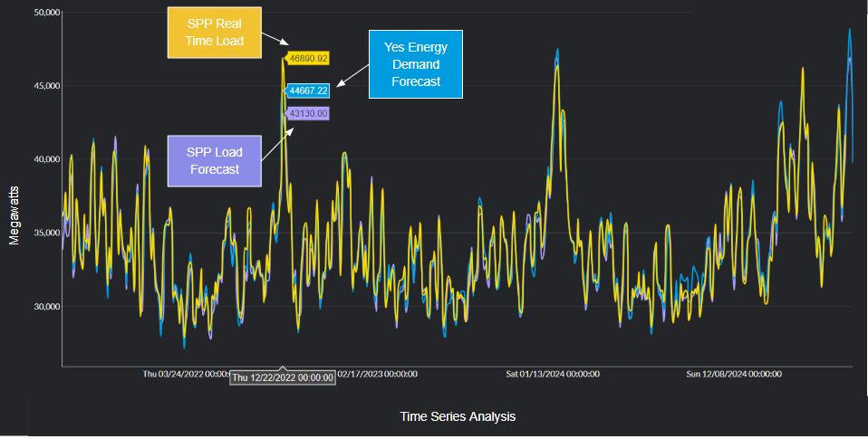Click the Time Series Analysis axis title
868x439 pixels.
[458, 416]
